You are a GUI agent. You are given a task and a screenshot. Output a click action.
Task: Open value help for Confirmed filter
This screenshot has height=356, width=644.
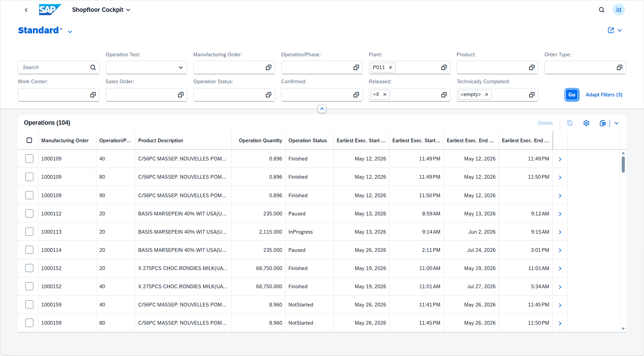[356, 95]
